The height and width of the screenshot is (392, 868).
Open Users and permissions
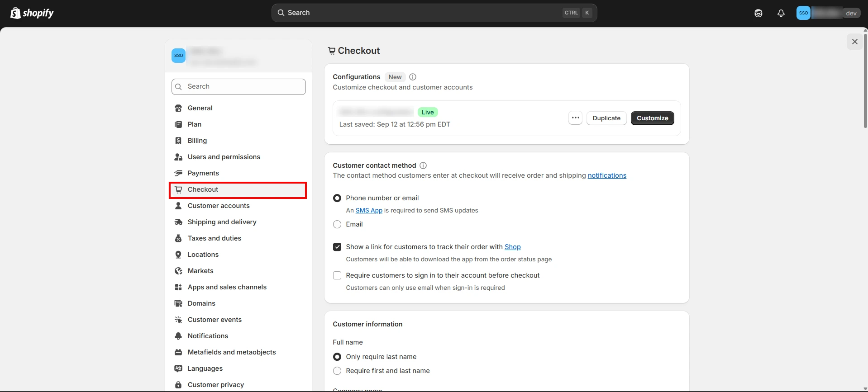(x=238, y=157)
